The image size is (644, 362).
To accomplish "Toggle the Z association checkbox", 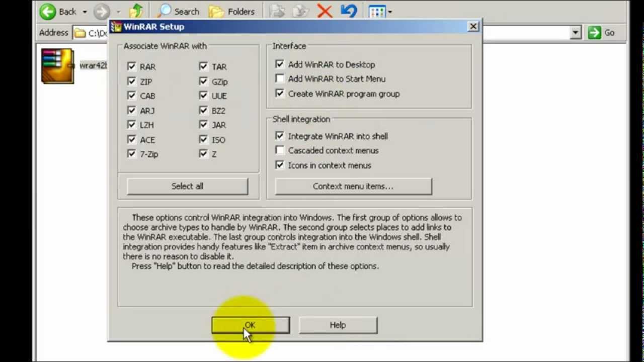I will click(203, 154).
